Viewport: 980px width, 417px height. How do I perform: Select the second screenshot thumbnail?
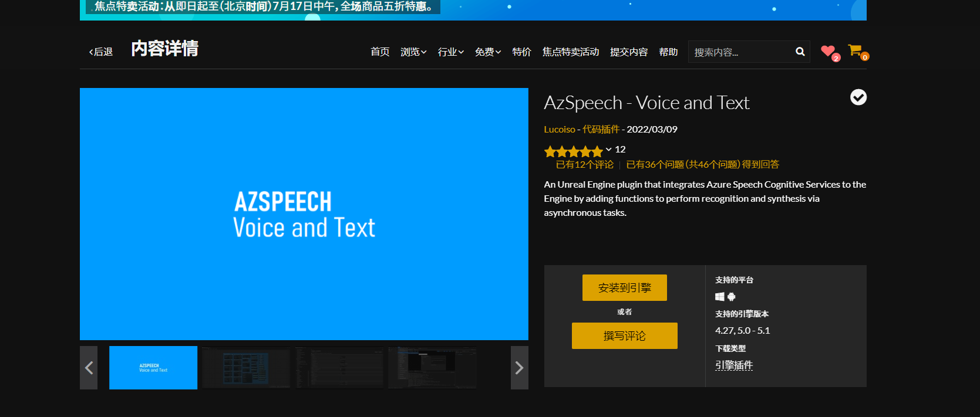coord(246,368)
